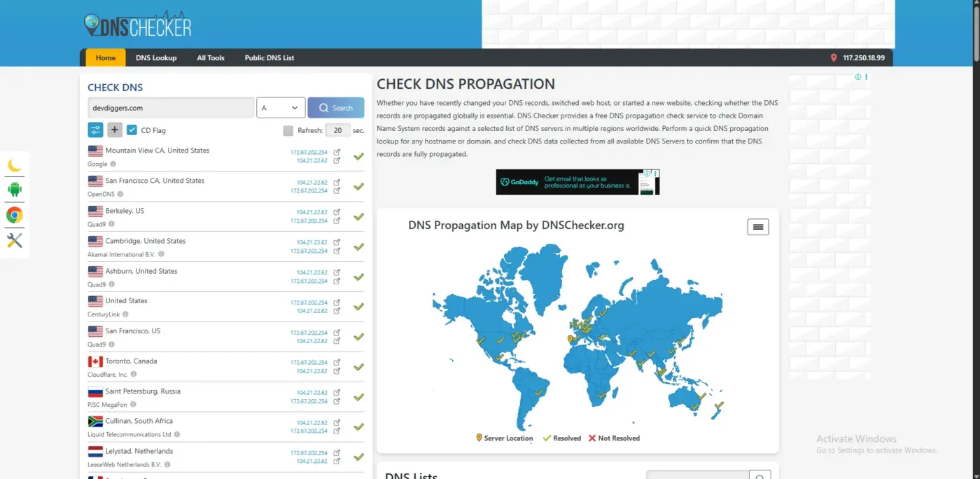
Task: Click the Netherlands flag in Lelystad row
Action: click(x=95, y=451)
